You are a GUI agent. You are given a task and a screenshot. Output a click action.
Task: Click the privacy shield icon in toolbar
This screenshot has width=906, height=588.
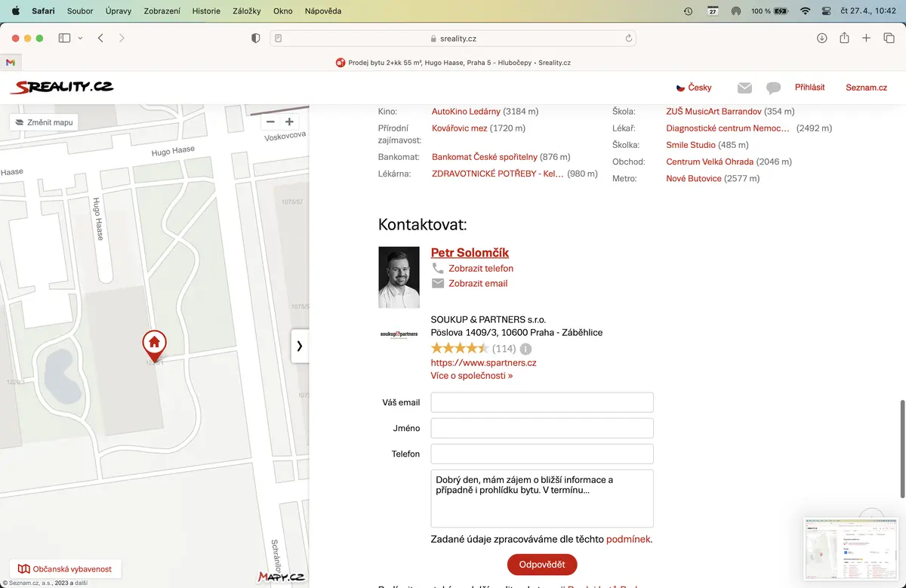click(255, 38)
